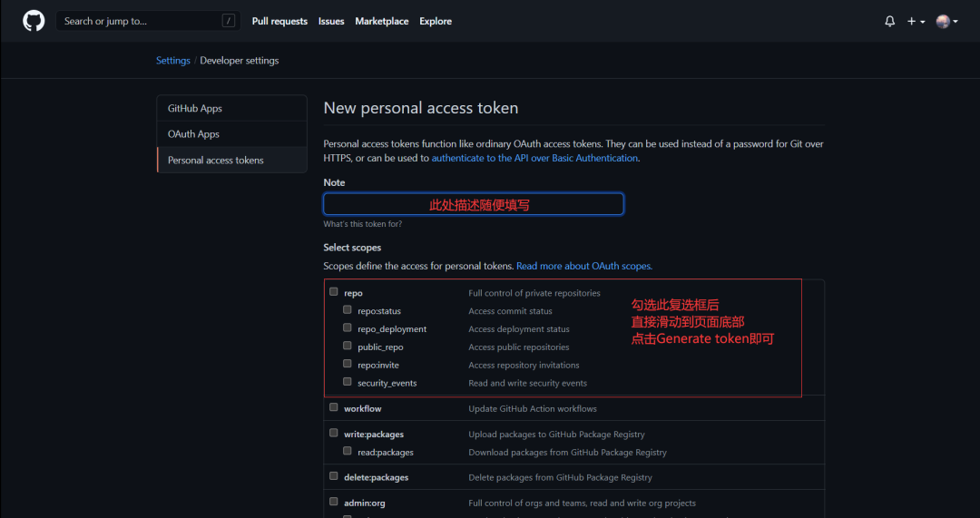Click the New personal access token heading
Screen dimensions: 980x518
pyautogui.click(x=421, y=108)
